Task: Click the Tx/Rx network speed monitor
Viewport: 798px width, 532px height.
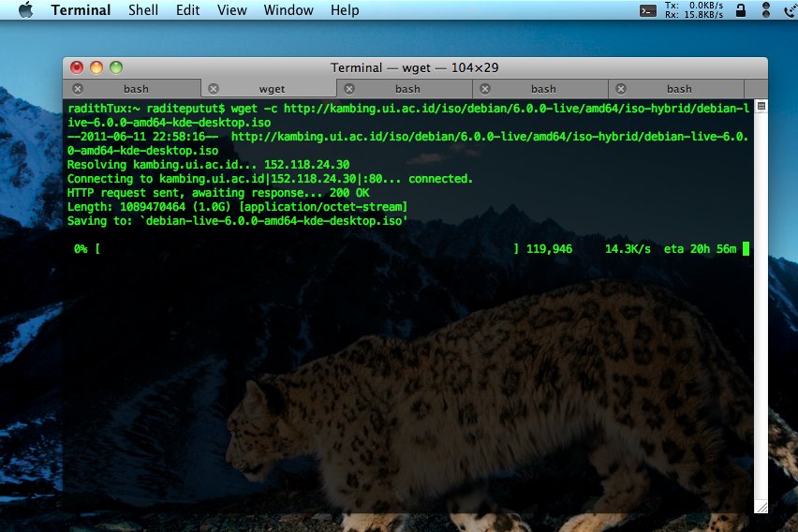Action: (x=694, y=9)
